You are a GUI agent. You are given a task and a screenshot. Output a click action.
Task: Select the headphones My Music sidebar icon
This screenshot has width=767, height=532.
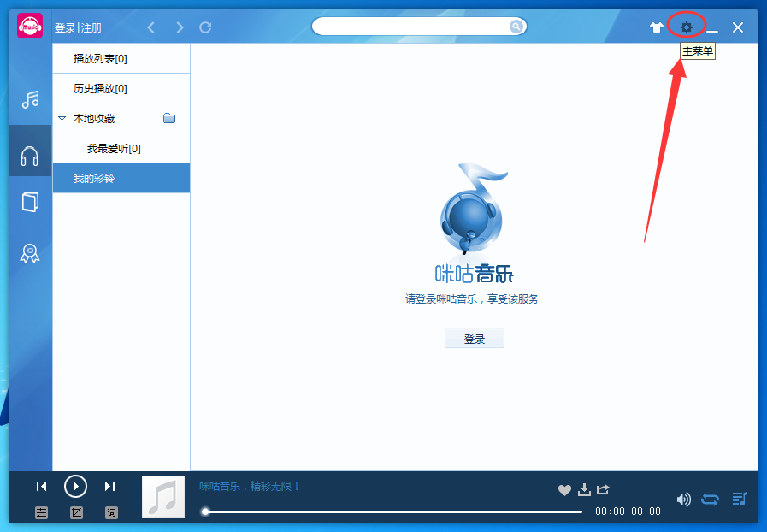pyautogui.click(x=30, y=157)
